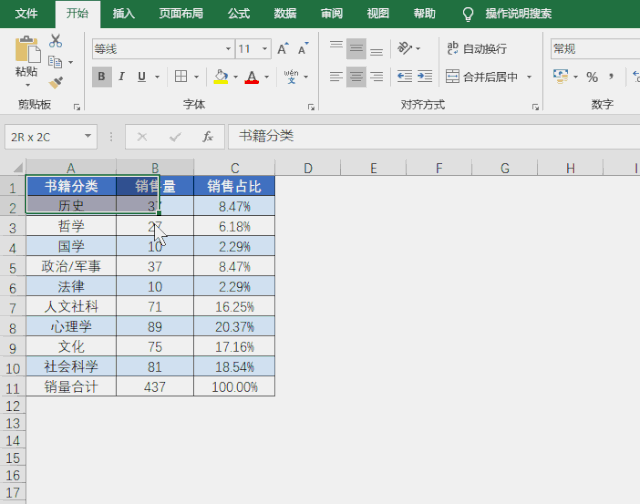The height and width of the screenshot is (504, 640).
Task: Expand font color dropdown arrow
Action: (x=267, y=77)
